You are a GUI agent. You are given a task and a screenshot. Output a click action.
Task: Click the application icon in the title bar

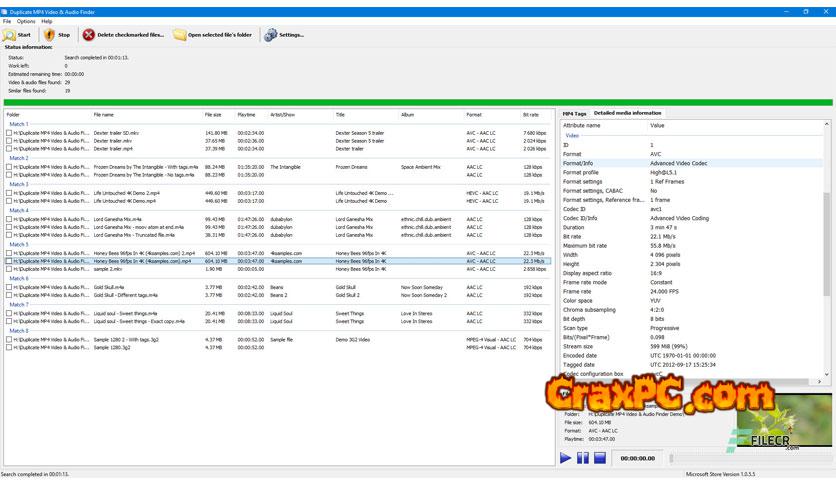[4, 12]
